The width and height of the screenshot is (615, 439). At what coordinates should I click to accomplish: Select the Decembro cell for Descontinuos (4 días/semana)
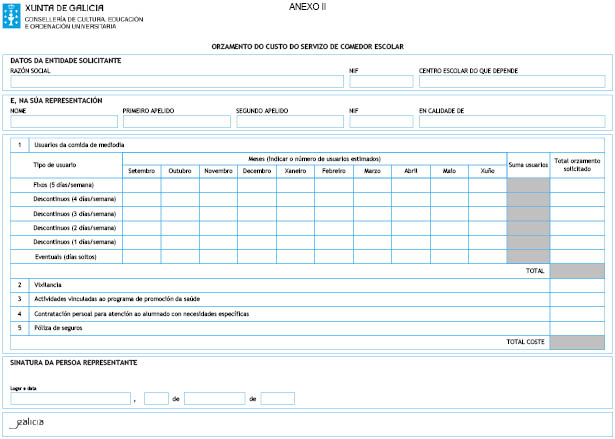pyautogui.click(x=256, y=199)
